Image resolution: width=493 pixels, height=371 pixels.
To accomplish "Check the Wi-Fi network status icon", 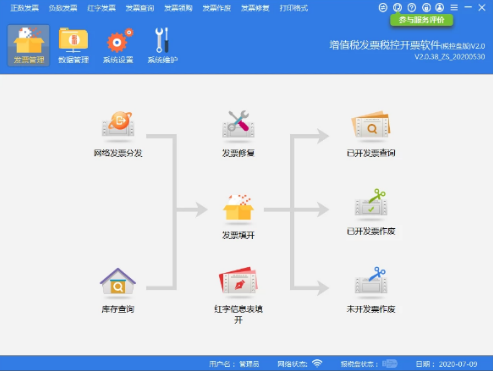I will 317,363.
